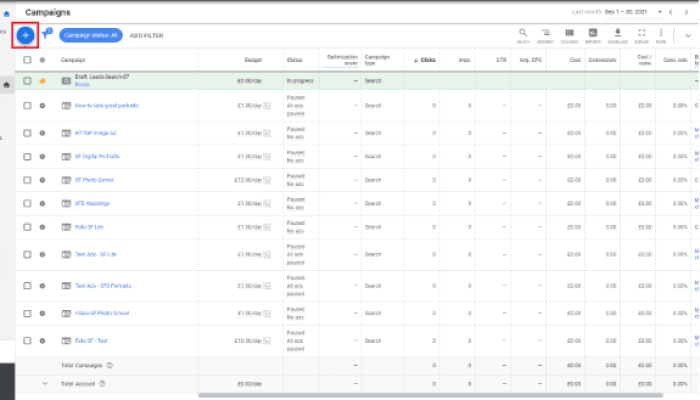Go to next date range arrow
The image size is (700, 400).
(x=686, y=12)
